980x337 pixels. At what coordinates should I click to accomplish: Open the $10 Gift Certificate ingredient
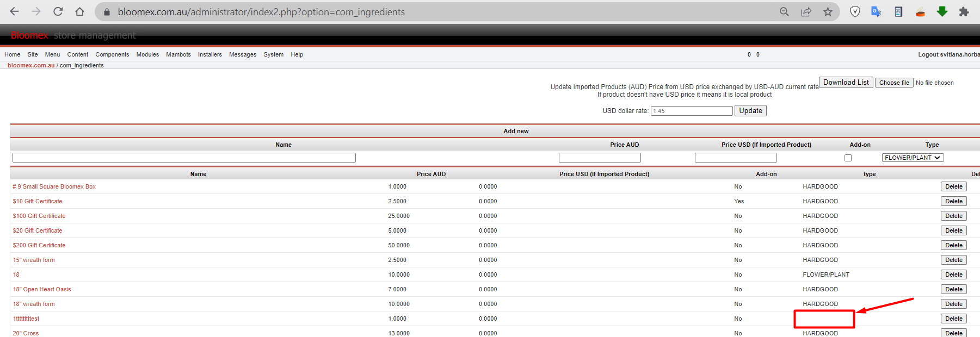click(38, 201)
